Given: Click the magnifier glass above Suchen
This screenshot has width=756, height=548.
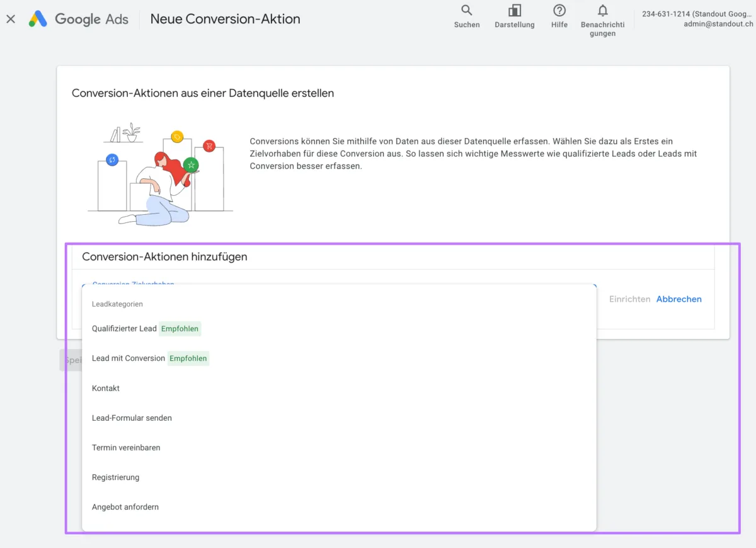Looking at the screenshot, I should click(466, 11).
